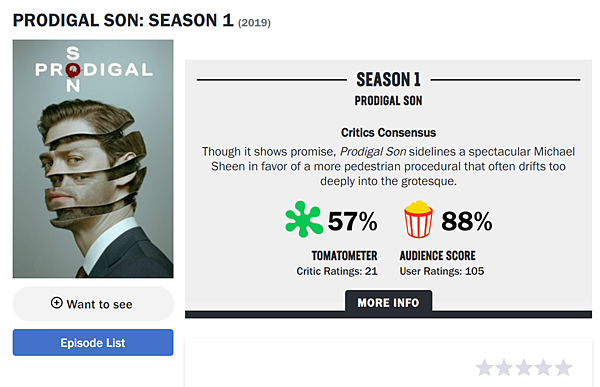Rate one star with first star icon

point(484,367)
